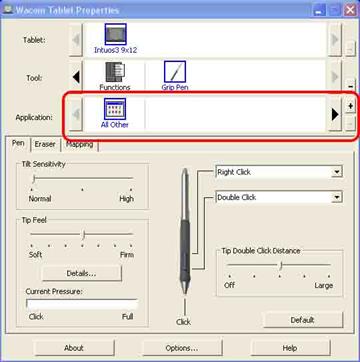The image size is (360, 362).
Task: Switch to the Eraser tab
Action: [x=45, y=145]
